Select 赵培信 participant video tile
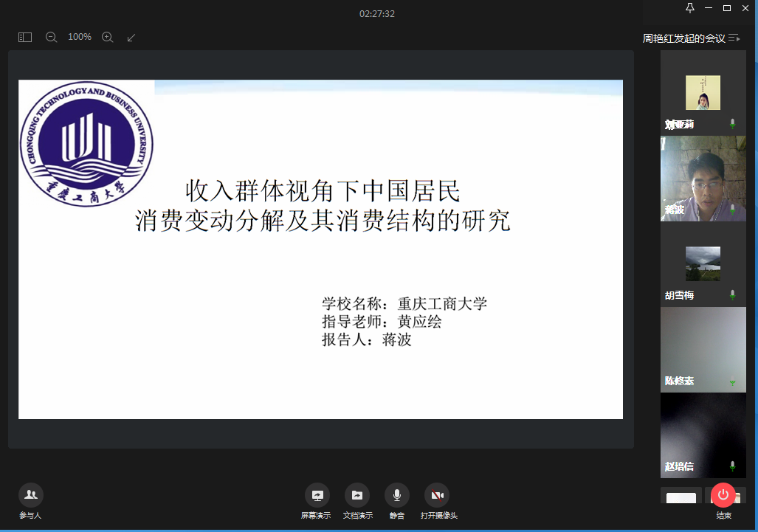 (703, 435)
